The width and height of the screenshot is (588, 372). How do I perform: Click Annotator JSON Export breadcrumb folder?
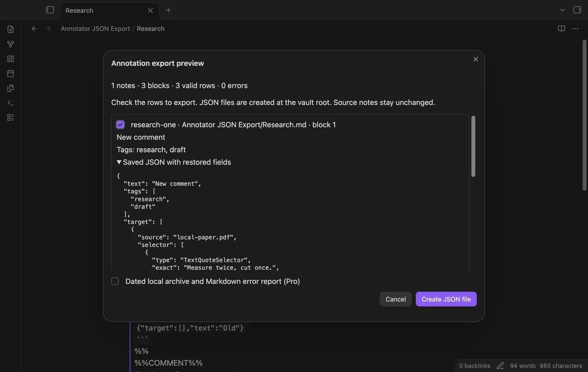click(95, 28)
